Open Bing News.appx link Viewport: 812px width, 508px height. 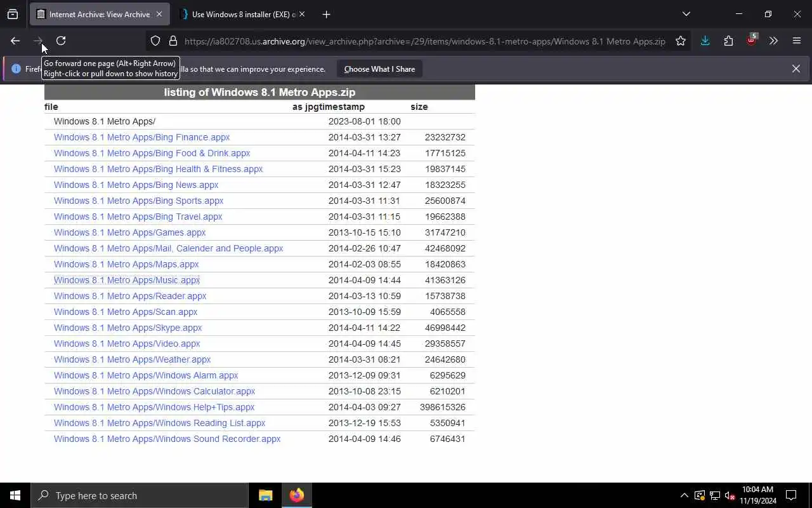136,185
